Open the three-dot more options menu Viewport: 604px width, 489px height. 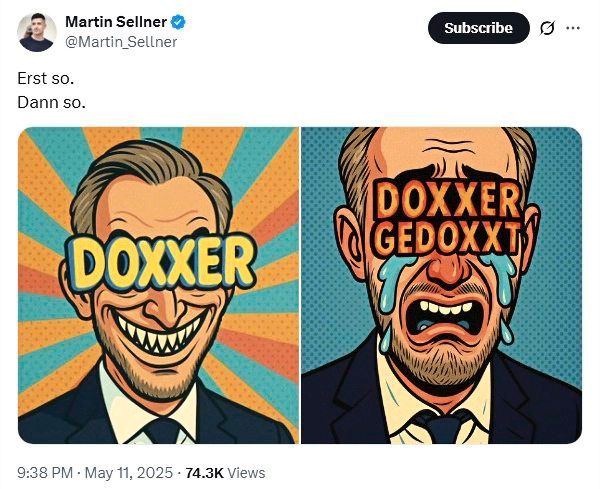[573, 28]
